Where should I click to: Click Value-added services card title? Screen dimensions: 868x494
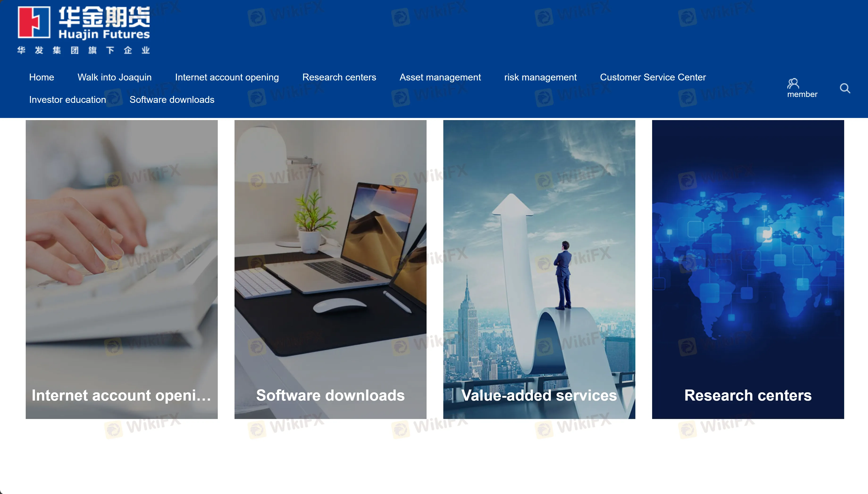[539, 395]
